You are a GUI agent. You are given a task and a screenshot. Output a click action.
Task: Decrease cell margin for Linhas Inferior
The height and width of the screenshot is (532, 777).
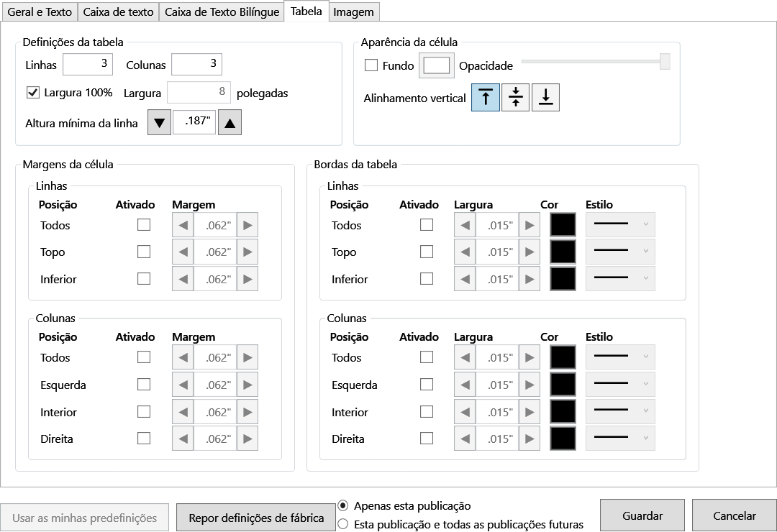(x=183, y=279)
